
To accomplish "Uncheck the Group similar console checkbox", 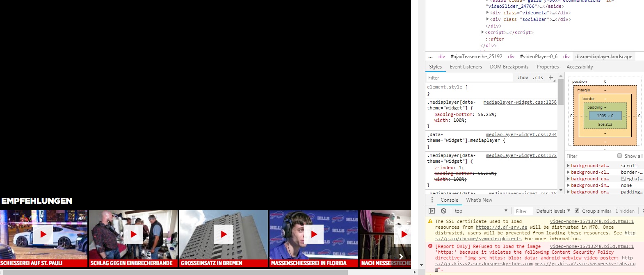I will (x=577, y=211).
